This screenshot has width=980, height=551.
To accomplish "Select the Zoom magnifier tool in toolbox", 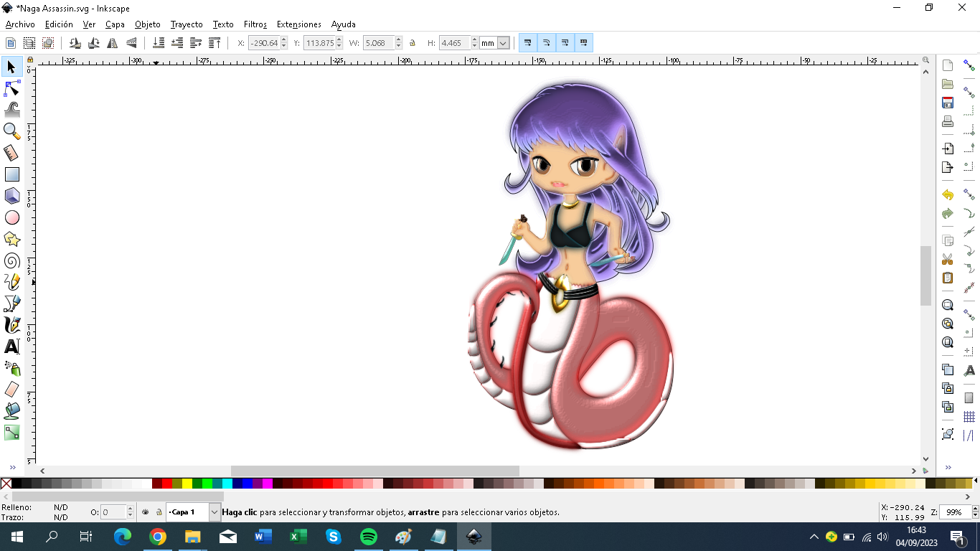I will click(11, 131).
